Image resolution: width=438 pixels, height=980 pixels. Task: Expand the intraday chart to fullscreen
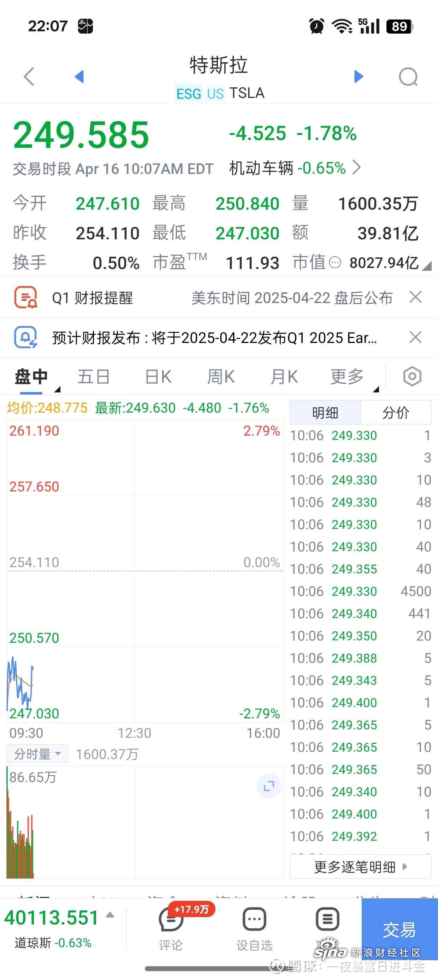click(269, 786)
